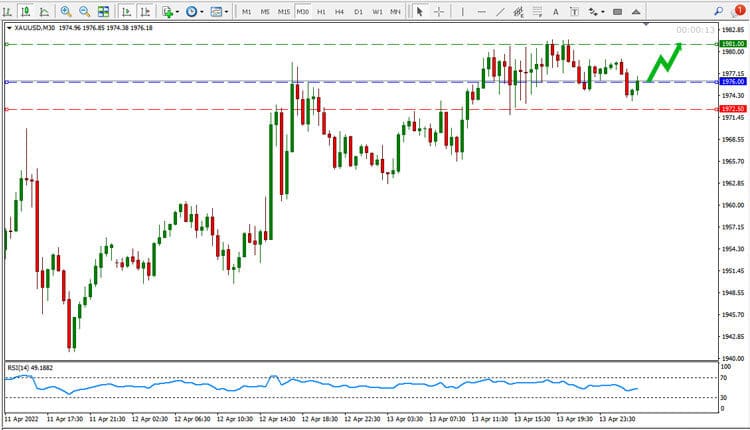This screenshot has height=430, width=750.
Task: Choose the MN monthly timeframe
Action: pyautogui.click(x=396, y=12)
